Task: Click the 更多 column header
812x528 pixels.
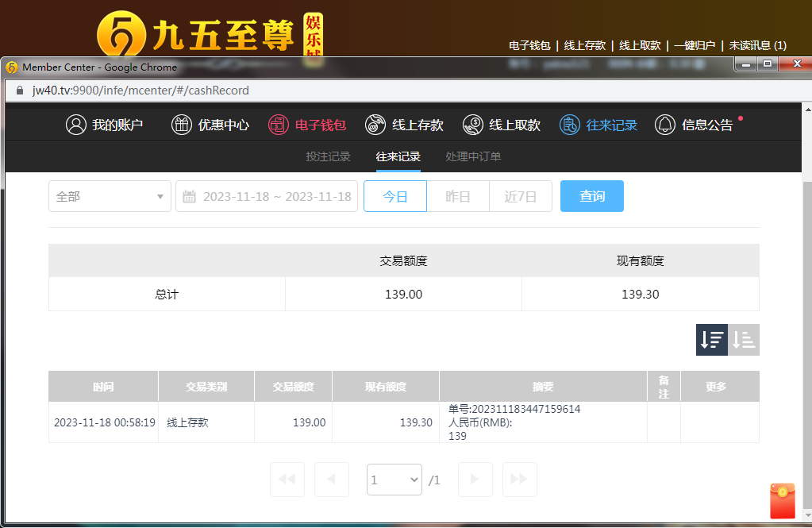Action: click(x=720, y=387)
